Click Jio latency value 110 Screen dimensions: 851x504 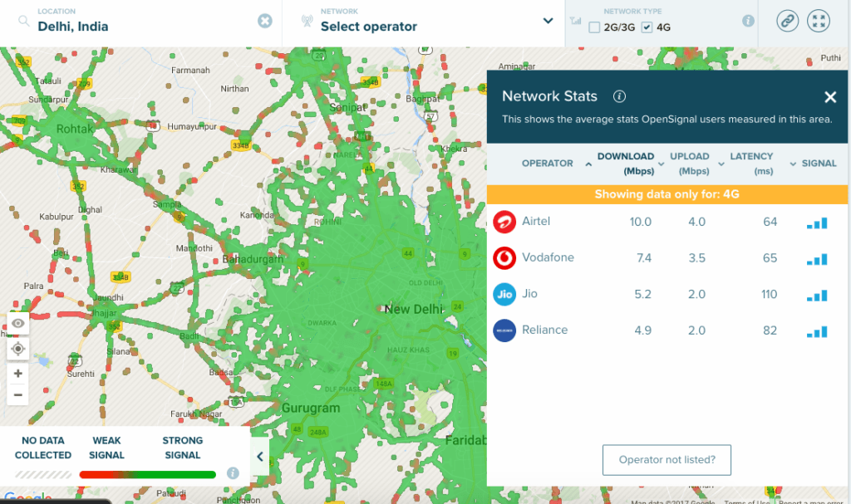pos(769,294)
